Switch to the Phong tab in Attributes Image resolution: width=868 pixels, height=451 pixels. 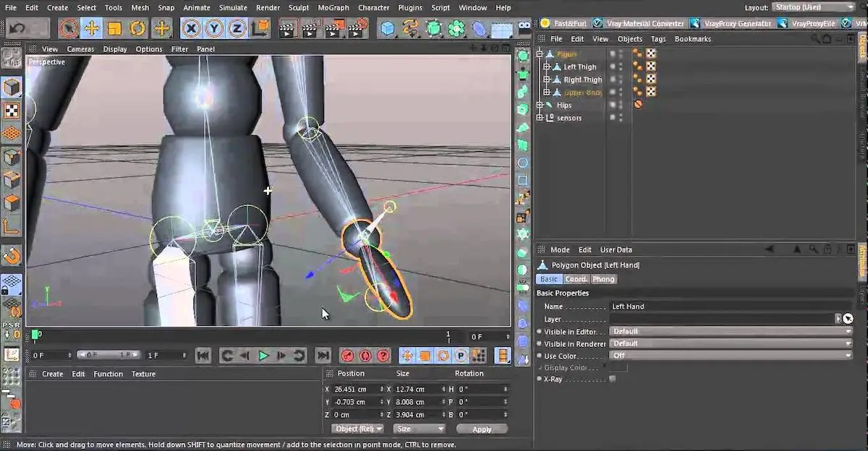pyautogui.click(x=603, y=279)
